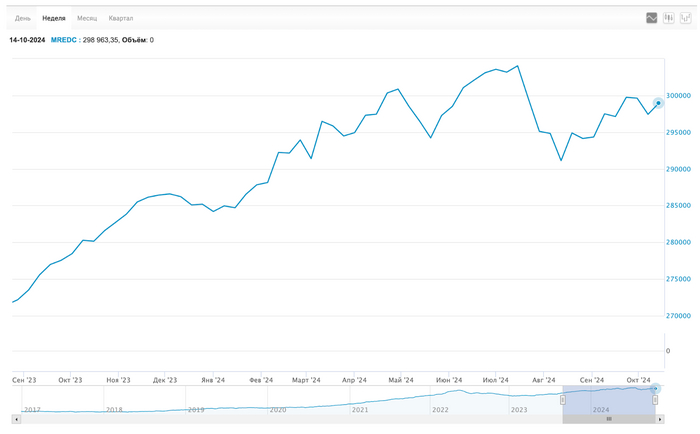Click the scrollbar left arrow
Viewport: 700px width, 434px height.
click(16, 418)
